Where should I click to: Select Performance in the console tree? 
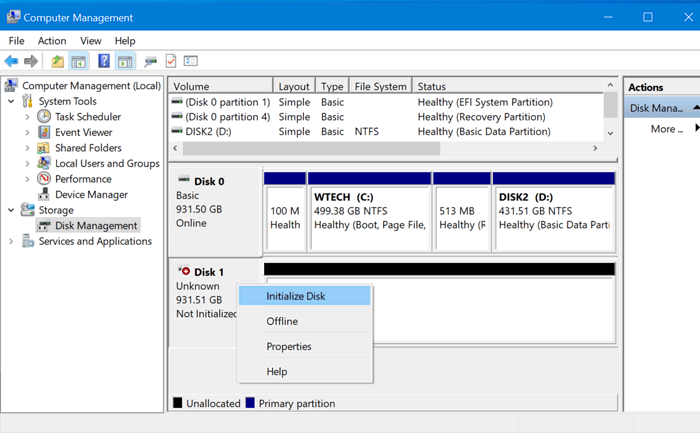(83, 179)
